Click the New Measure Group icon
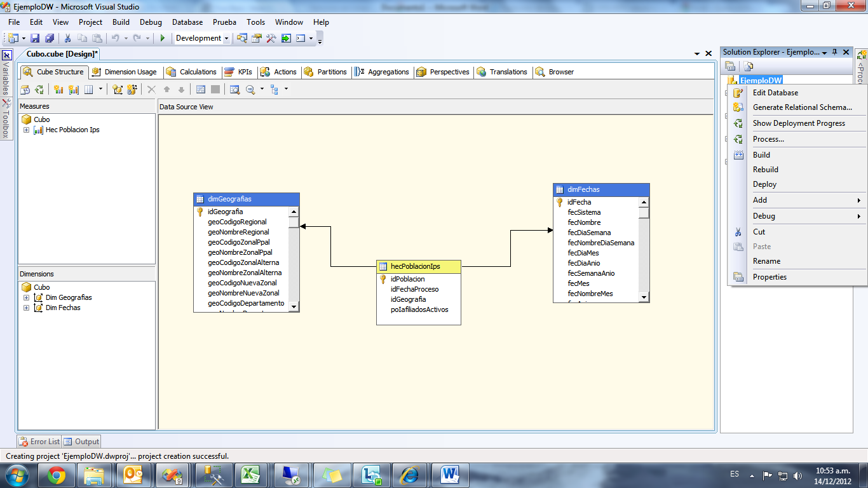 click(x=74, y=89)
